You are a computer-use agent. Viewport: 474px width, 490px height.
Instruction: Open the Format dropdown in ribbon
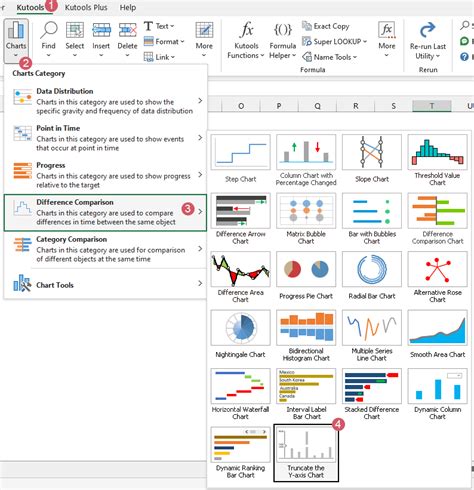pyautogui.click(x=164, y=42)
